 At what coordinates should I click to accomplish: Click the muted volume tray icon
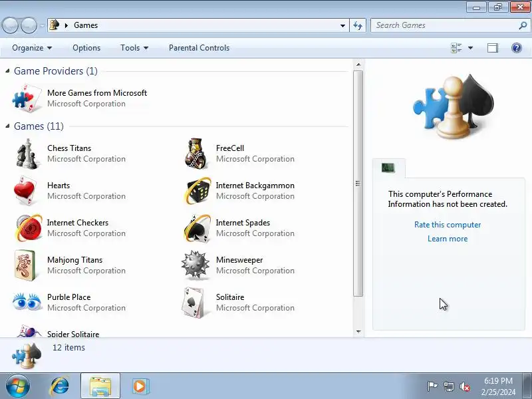coord(464,386)
